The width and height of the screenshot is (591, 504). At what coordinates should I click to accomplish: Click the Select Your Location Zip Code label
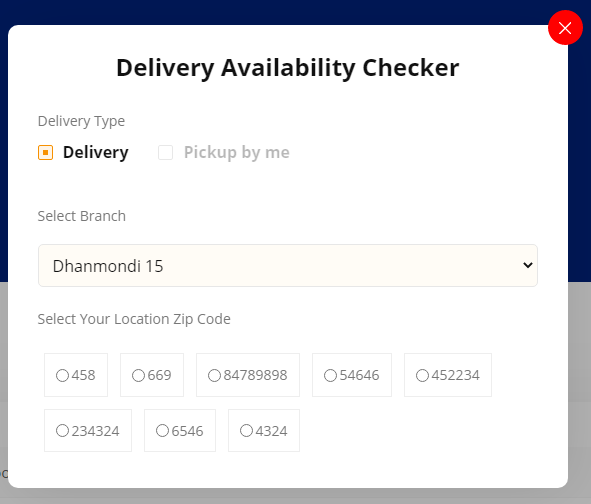[134, 319]
